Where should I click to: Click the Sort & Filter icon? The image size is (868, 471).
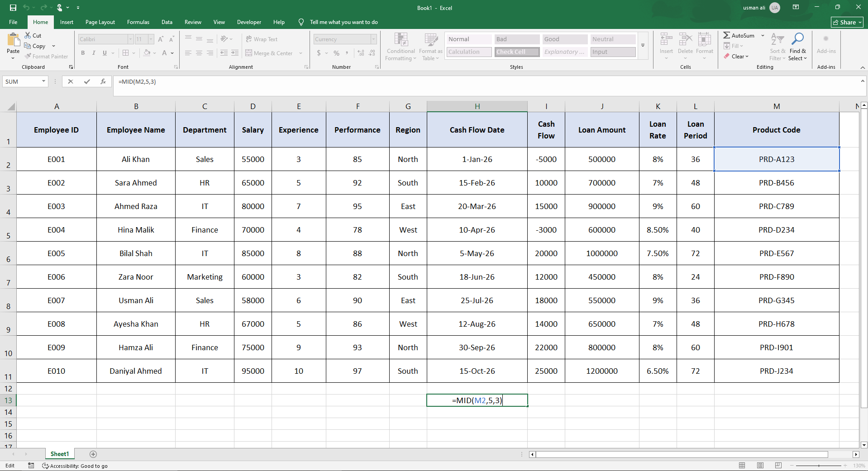777,40
